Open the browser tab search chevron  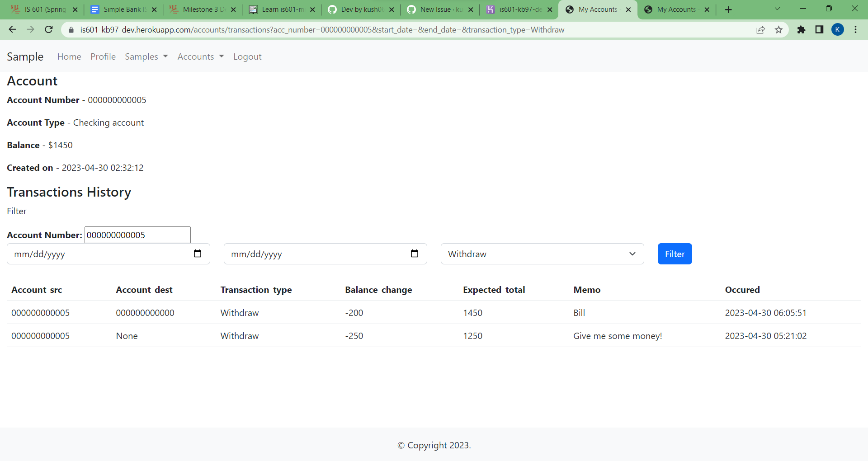coord(777,9)
